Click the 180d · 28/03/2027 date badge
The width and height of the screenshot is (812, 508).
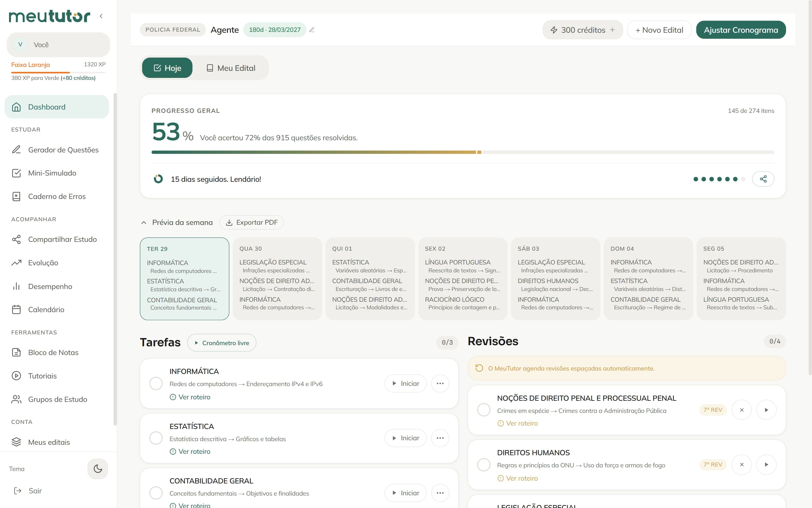click(274, 30)
